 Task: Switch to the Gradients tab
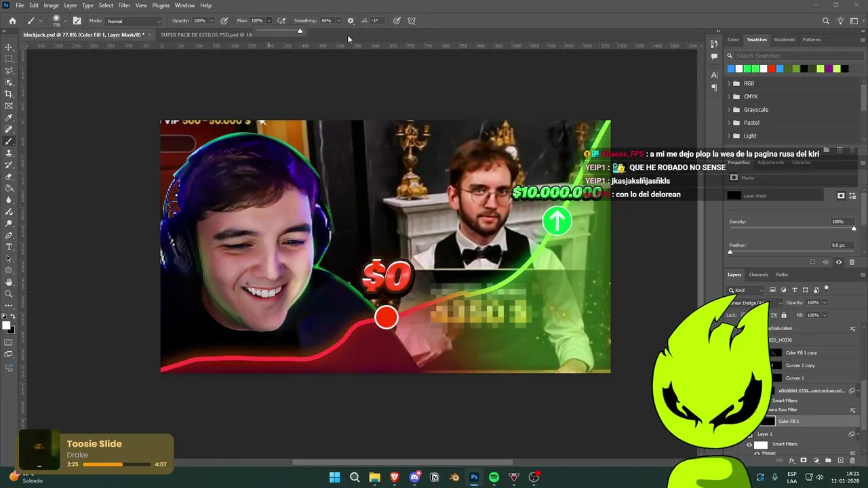click(785, 39)
